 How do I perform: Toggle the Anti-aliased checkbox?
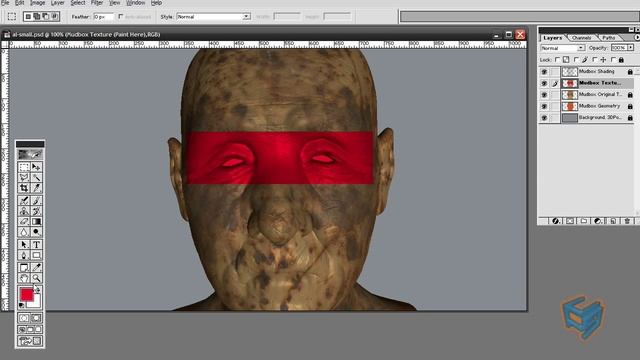[x=121, y=16]
